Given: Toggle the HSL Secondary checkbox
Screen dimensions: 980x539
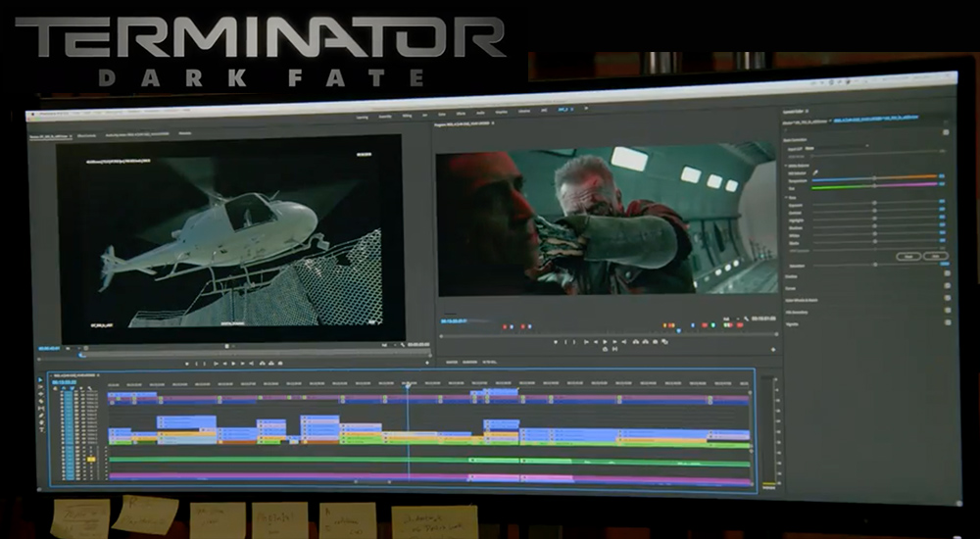Looking at the screenshot, I should [x=948, y=310].
